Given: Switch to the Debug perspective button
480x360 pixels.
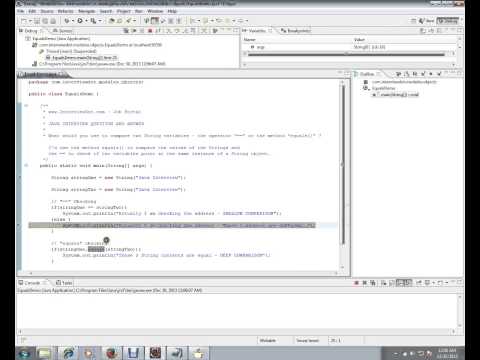Looking at the screenshot, I should coord(448,21).
